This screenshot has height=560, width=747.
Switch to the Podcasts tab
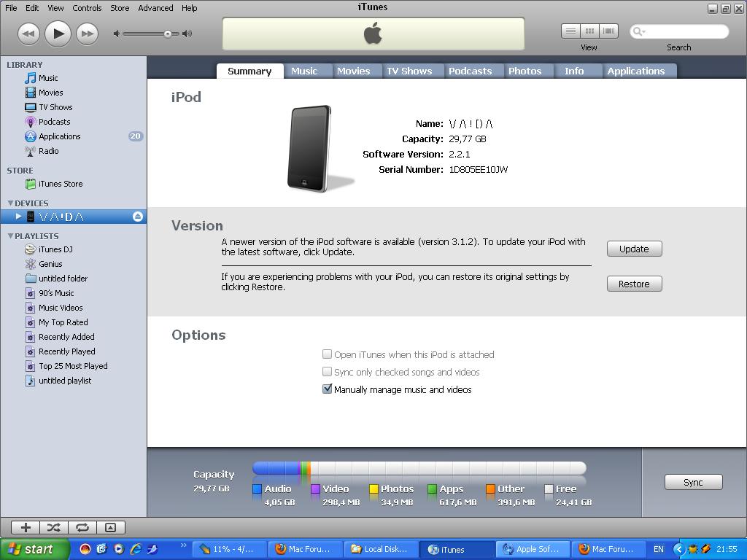pos(472,70)
